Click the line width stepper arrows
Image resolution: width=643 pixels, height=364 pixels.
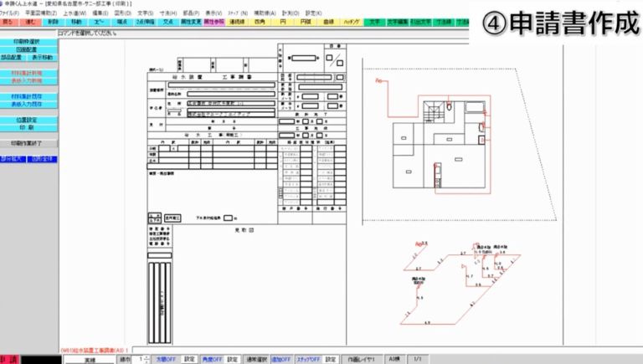pyautogui.click(x=147, y=359)
